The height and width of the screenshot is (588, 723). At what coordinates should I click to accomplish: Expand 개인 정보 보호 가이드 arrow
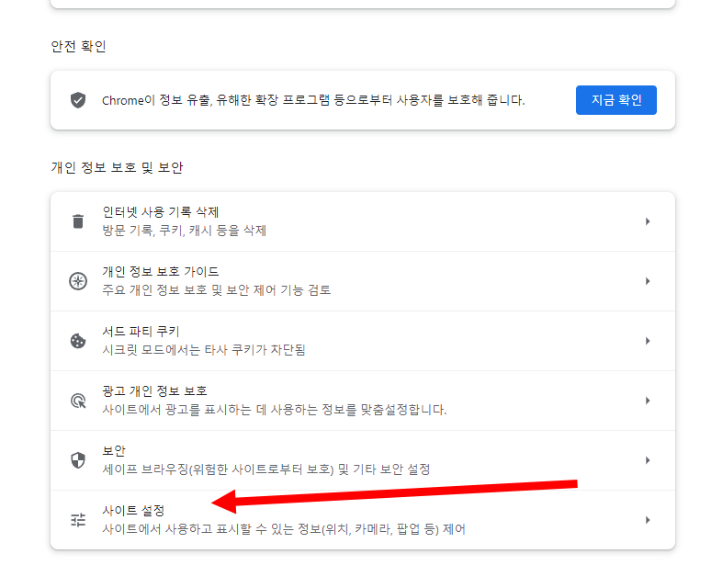(x=648, y=281)
